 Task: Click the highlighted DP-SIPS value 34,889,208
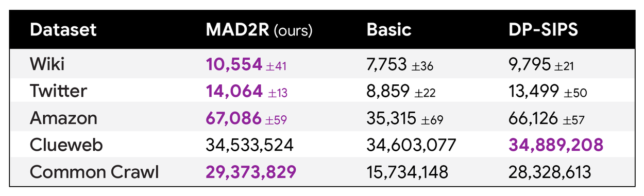tap(556, 145)
